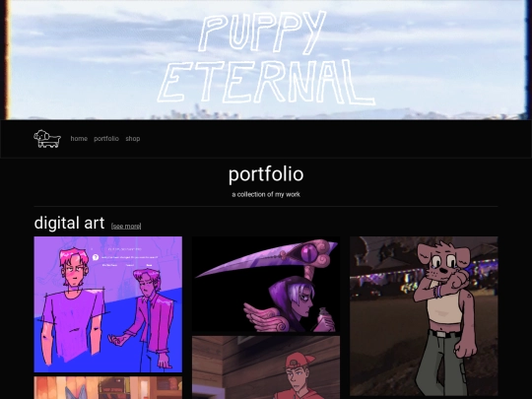Open the portfolio nav link

point(106,139)
